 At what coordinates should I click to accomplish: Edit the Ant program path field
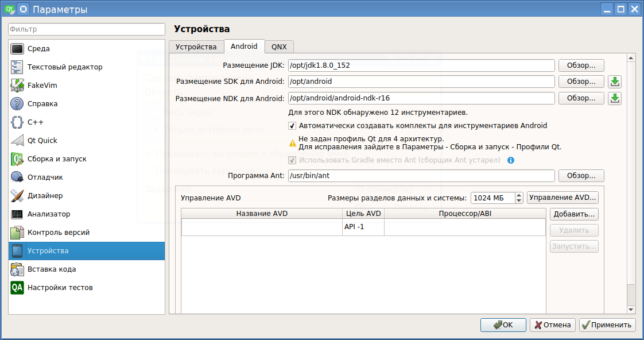point(421,176)
